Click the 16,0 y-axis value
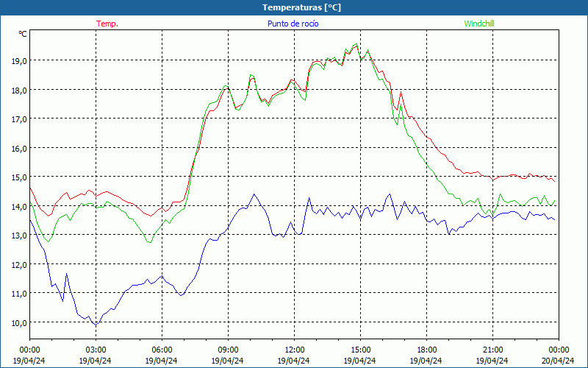 coord(19,149)
